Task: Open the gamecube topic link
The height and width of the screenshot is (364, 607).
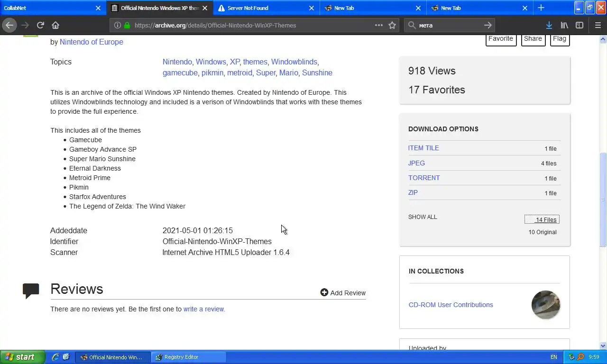Action: tap(180, 73)
